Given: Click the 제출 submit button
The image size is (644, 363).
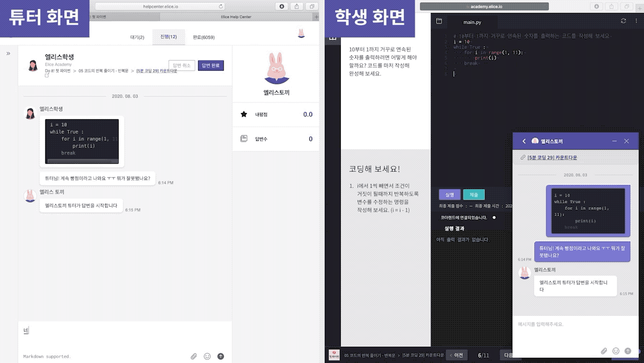Looking at the screenshot, I should 474,194.
